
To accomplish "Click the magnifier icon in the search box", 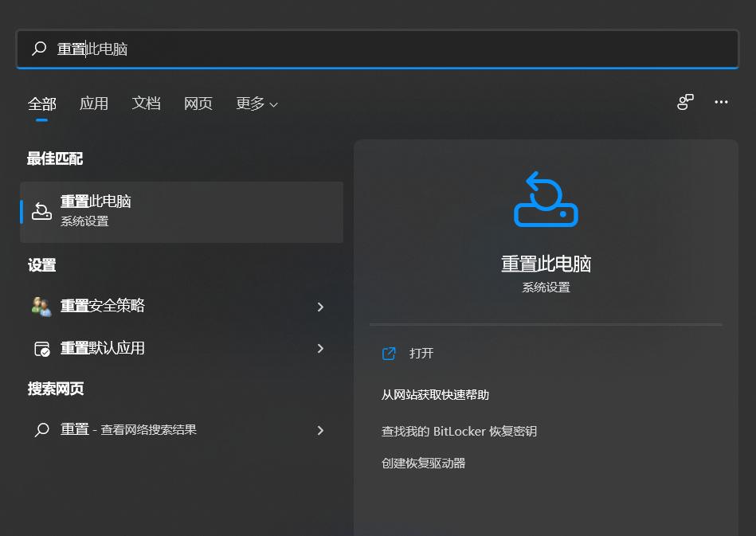I will (38, 49).
